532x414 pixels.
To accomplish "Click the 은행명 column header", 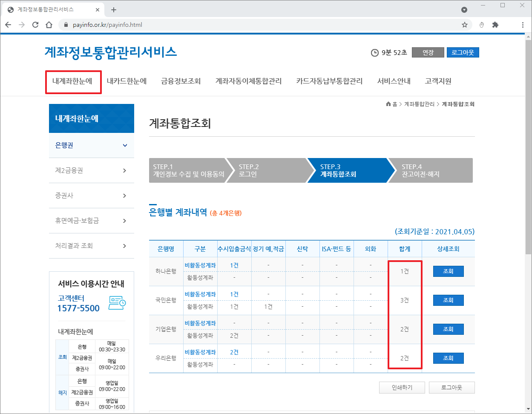I will coord(166,249).
